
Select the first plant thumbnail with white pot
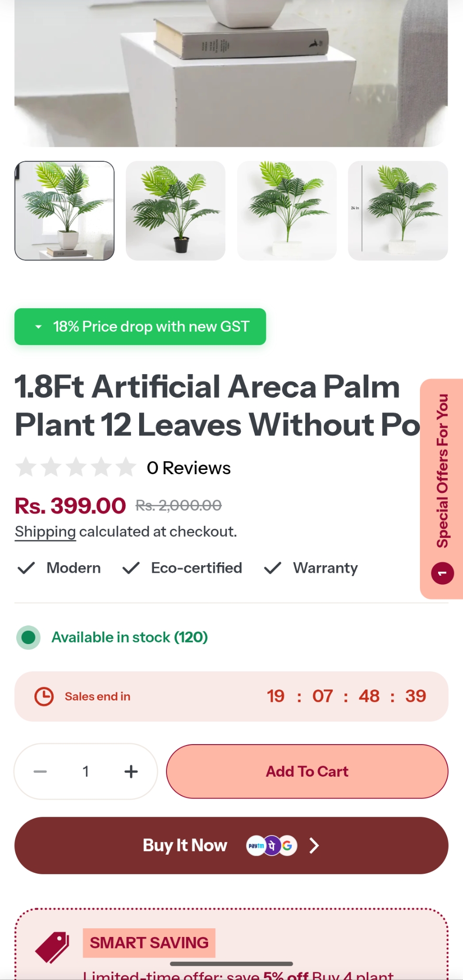65,211
